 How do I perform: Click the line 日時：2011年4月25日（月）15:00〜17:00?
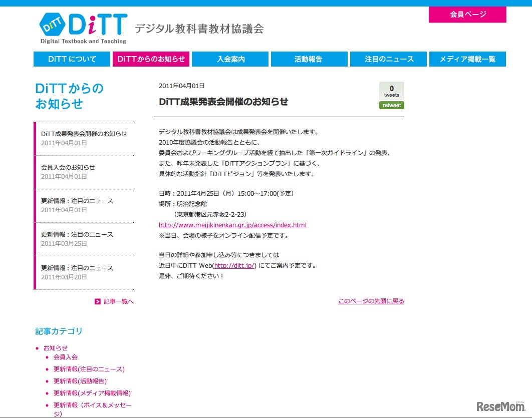[226, 193]
